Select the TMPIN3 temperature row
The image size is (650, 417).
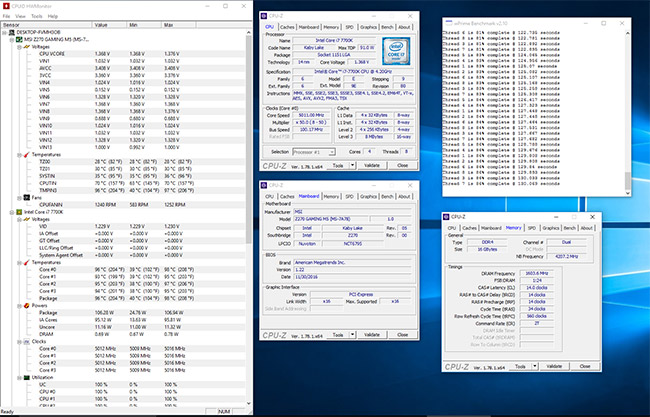pos(123,190)
